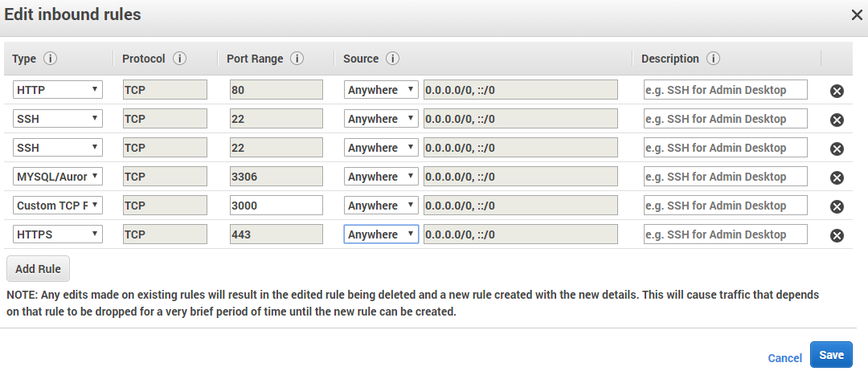Remove the MYSQL/Aurora rule
Screen dimensions: 868x375
[x=837, y=177]
